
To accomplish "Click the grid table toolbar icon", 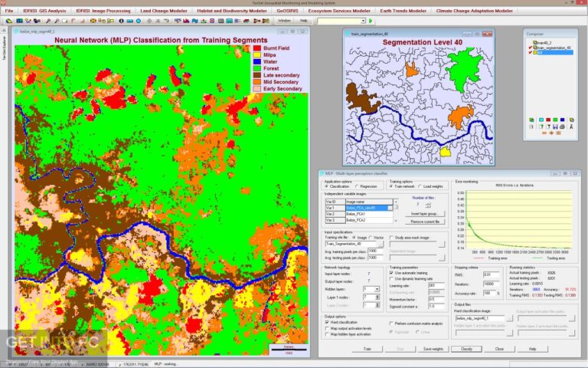I will point(220,21).
